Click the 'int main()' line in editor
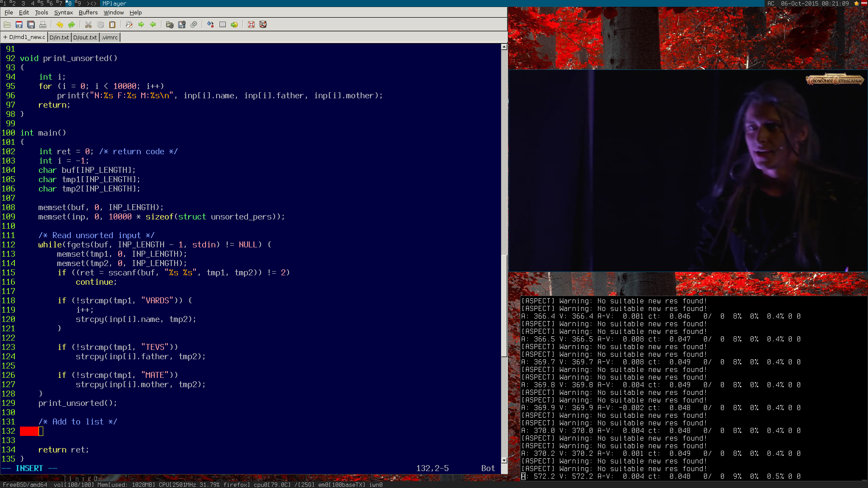Viewport: 868px width, 488px height. (43, 133)
